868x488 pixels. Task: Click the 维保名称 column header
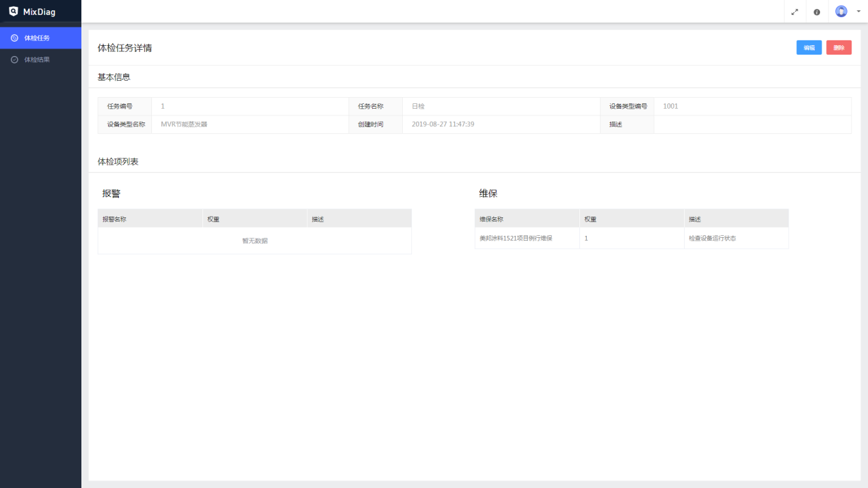(x=491, y=219)
